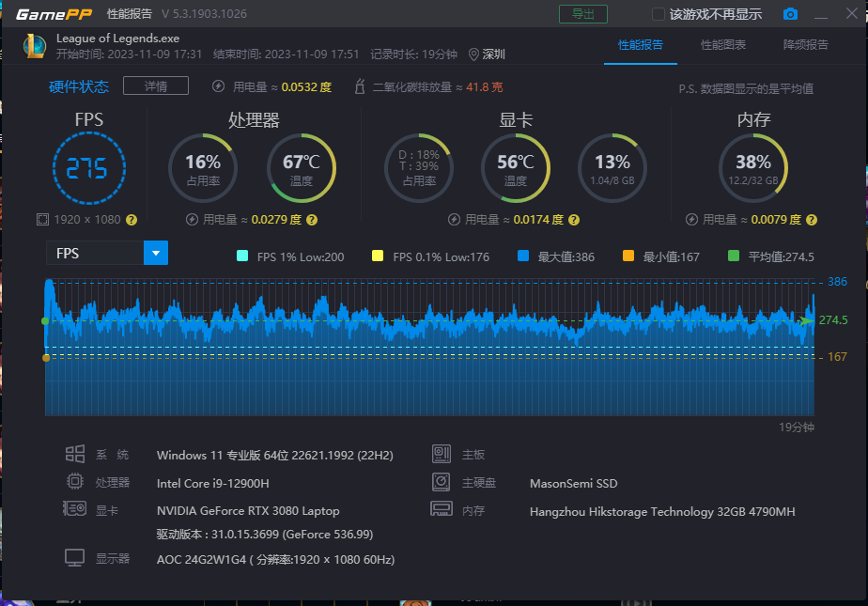The height and width of the screenshot is (606, 868).
Task: Click the RAM icon beside 内存 row
Action: pos(442,508)
